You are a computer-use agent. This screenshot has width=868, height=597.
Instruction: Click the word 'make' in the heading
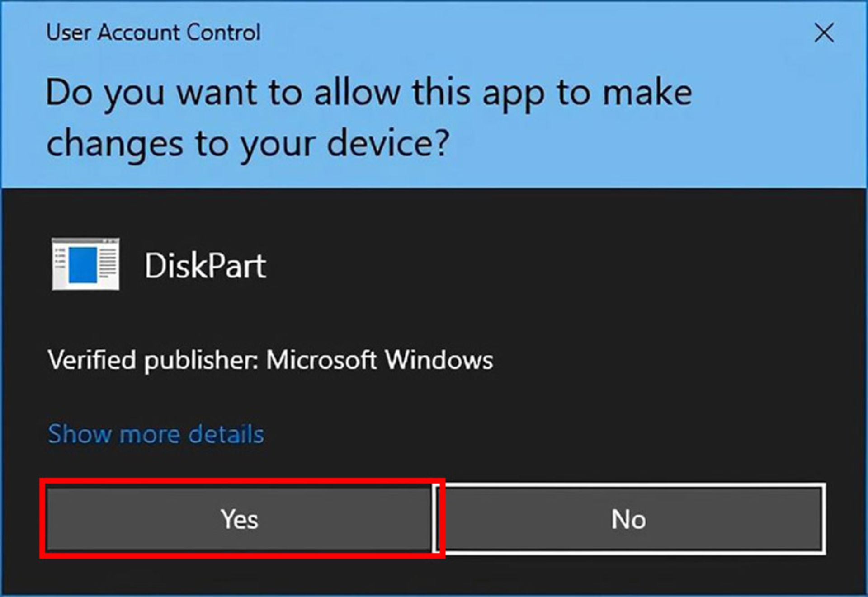click(647, 93)
